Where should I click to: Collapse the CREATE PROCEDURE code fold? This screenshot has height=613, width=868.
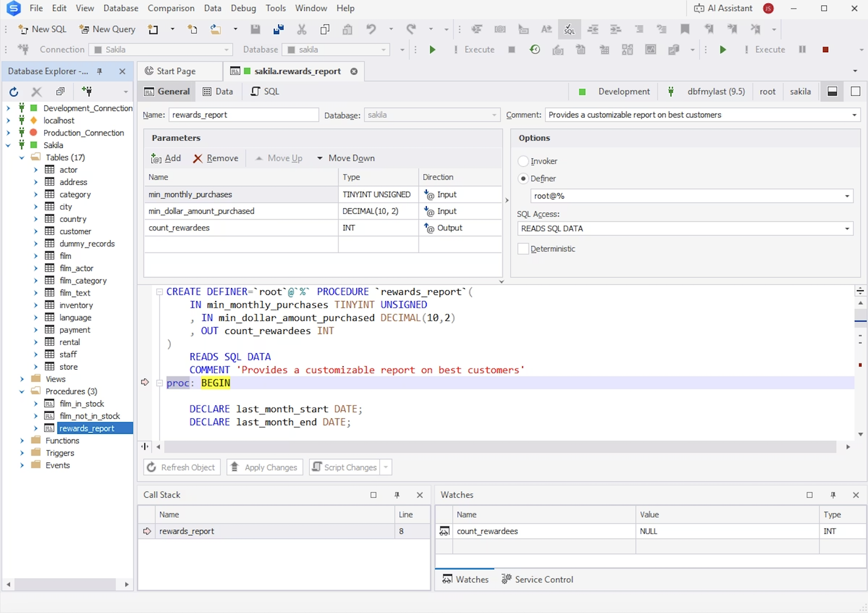(159, 292)
